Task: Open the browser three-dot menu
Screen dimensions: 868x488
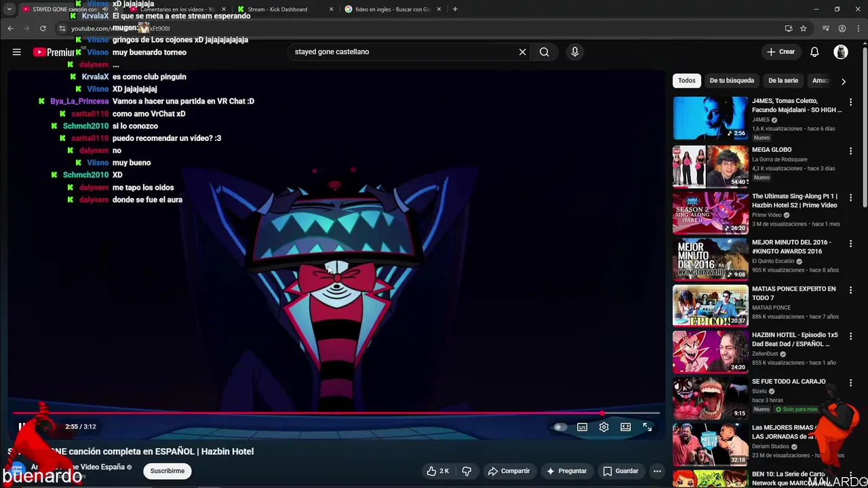Action: coord(859,28)
